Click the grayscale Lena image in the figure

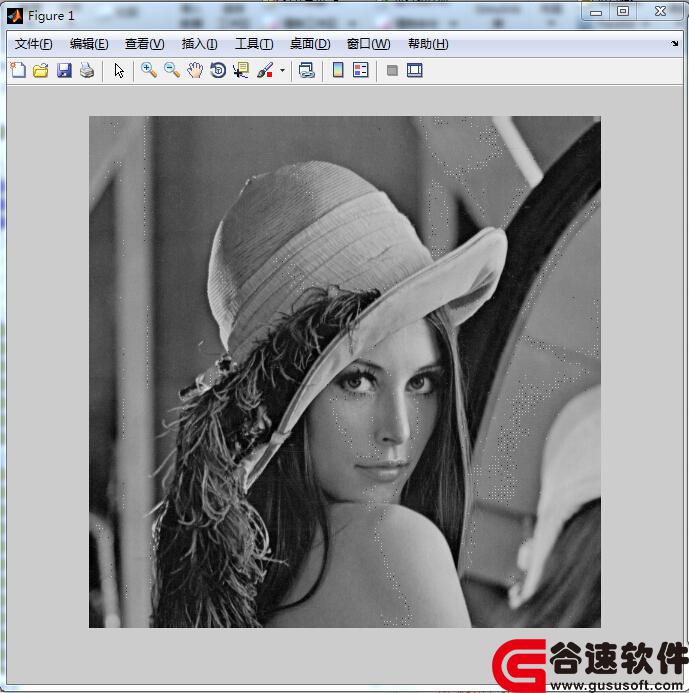pos(345,372)
